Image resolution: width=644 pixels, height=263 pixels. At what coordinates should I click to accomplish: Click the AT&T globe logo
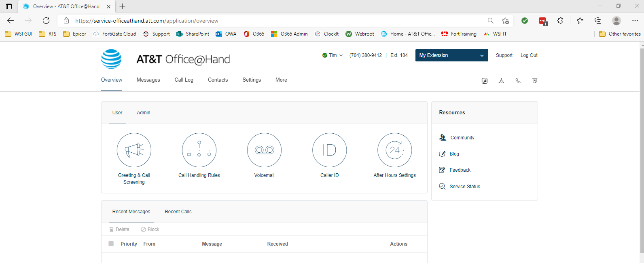click(111, 59)
